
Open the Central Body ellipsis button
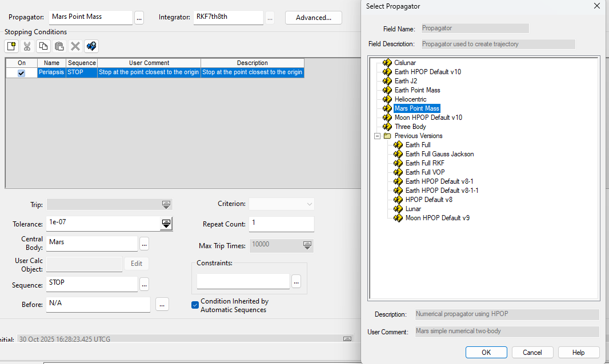pyautogui.click(x=144, y=244)
